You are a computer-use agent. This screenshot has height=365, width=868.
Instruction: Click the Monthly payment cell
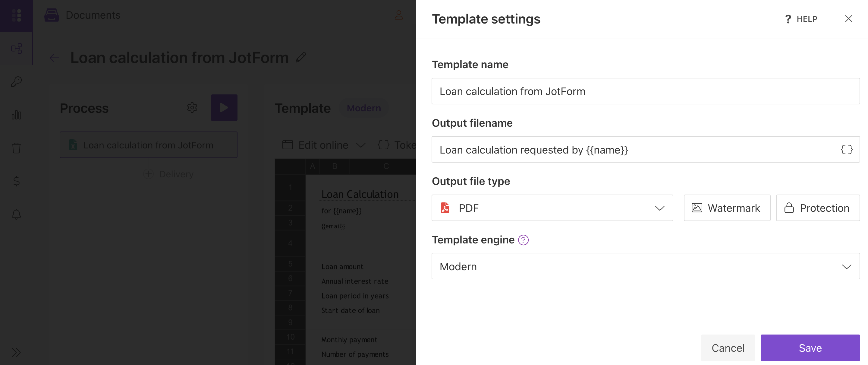(349, 340)
